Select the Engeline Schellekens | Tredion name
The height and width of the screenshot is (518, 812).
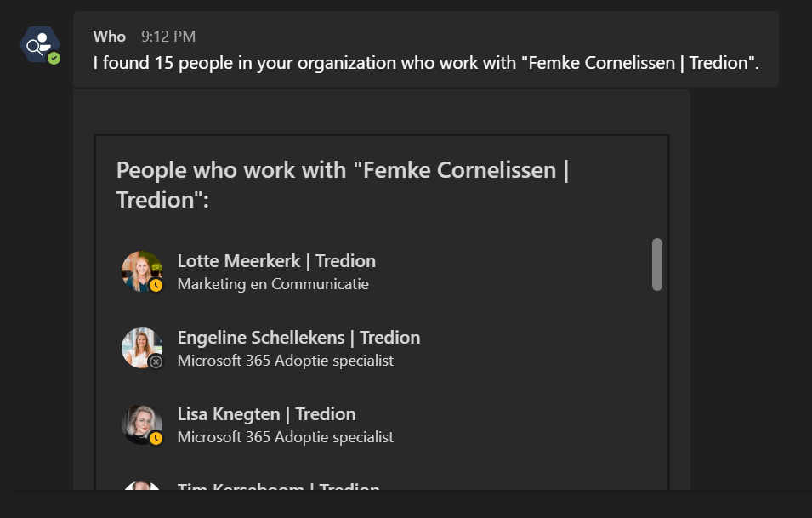[x=298, y=338]
